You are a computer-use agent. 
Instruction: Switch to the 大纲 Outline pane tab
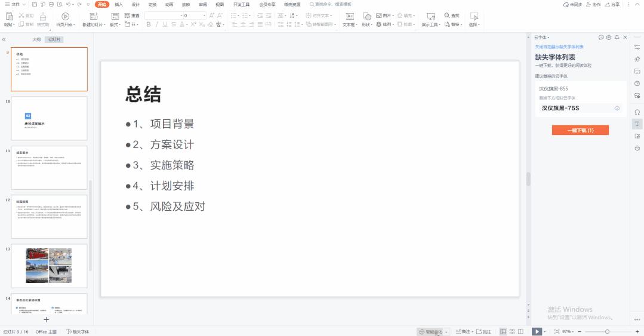(x=36, y=39)
